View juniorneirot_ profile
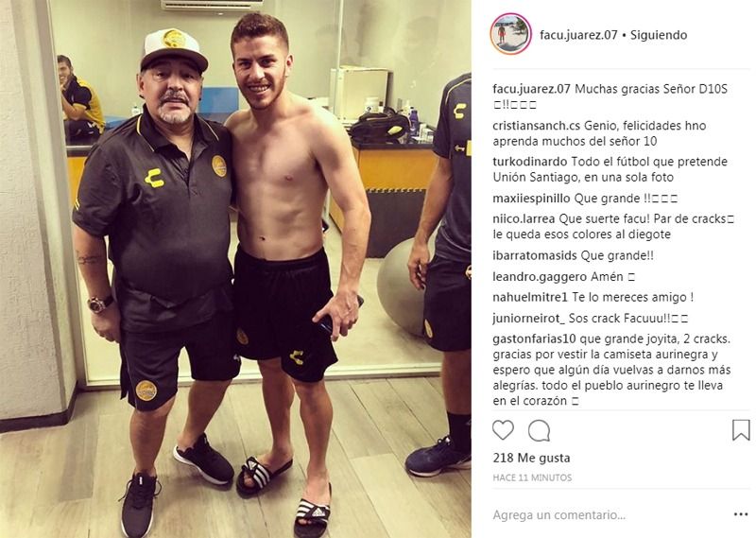Viewport: 756px width, 538px height. coord(528,319)
